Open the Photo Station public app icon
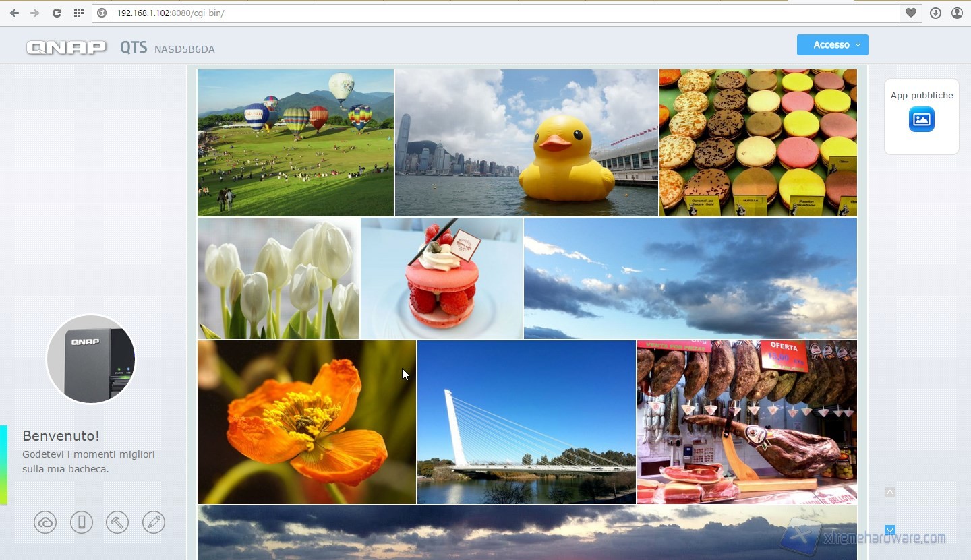 [921, 119]
